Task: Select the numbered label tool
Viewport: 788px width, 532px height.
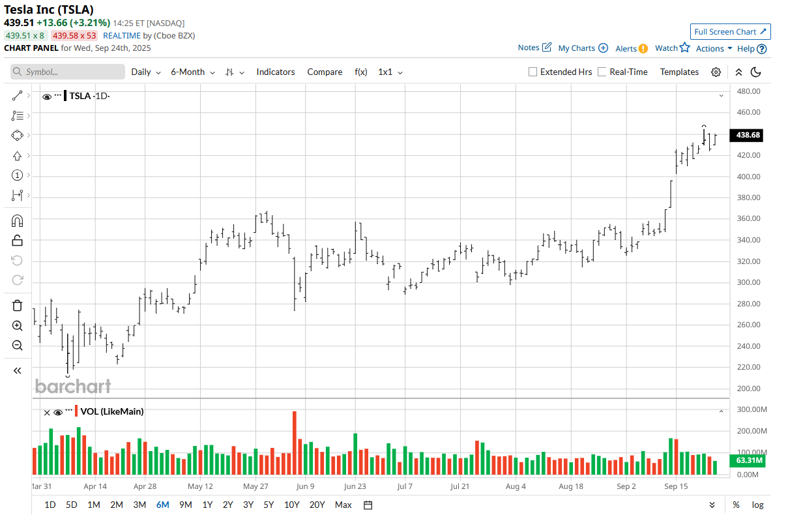Action: tap(18, 175)
